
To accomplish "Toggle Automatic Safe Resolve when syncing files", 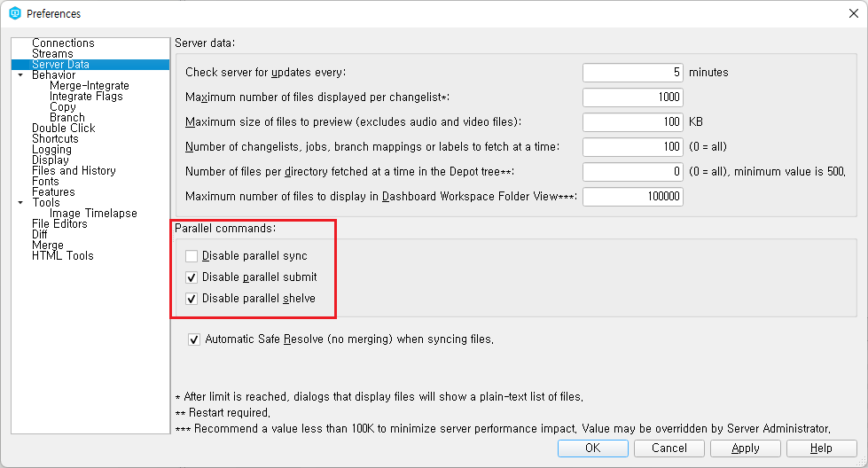I will click(194, 339).
